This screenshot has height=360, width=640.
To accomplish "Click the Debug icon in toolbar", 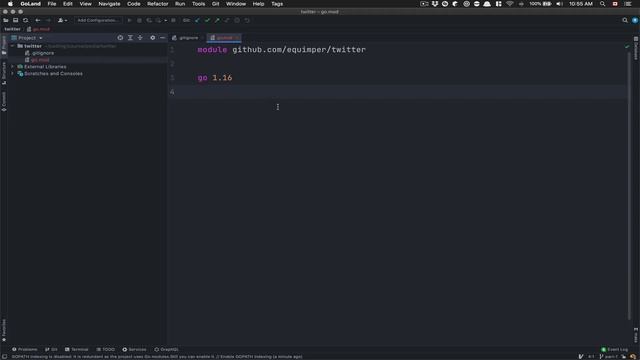I will [x=139, y=20].
